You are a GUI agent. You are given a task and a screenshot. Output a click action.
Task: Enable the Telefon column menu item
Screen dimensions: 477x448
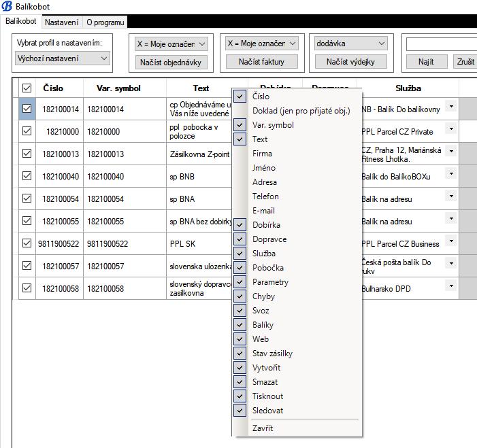pos(297,196)
